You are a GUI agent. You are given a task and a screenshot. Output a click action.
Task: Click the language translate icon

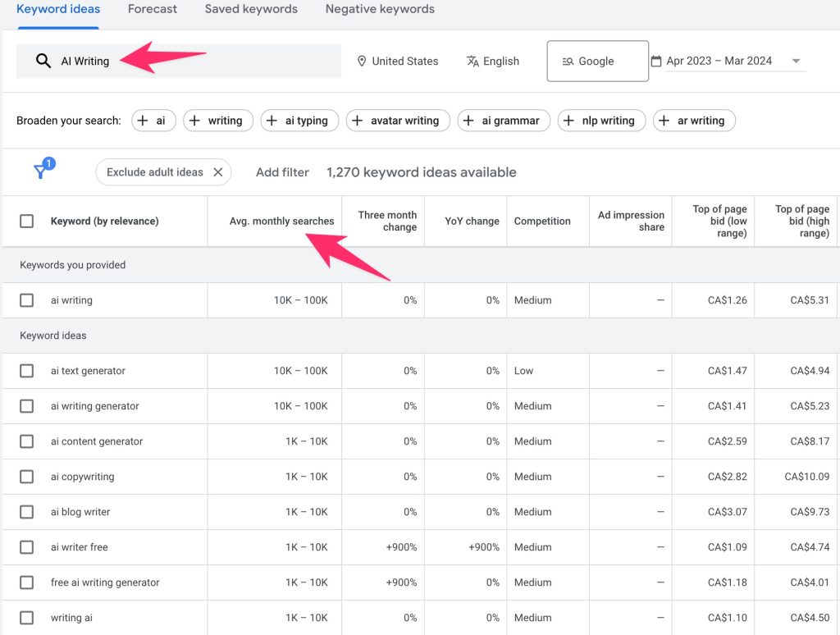472,62
